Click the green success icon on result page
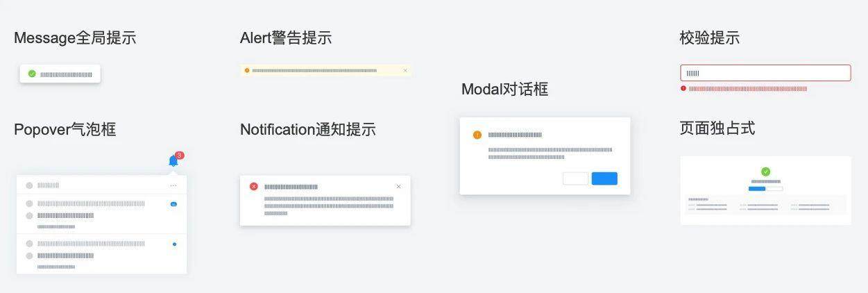This screenshot has width=868, height=293. pyautogui.click(x=765, y=171)
